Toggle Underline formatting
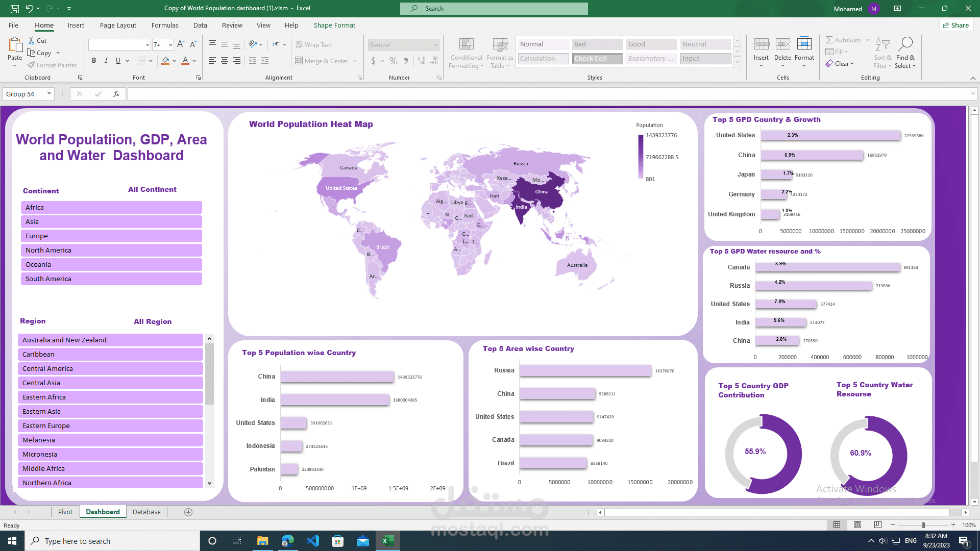Image resolution: width=980 pixels, height=551 pixels. [118, 61]
